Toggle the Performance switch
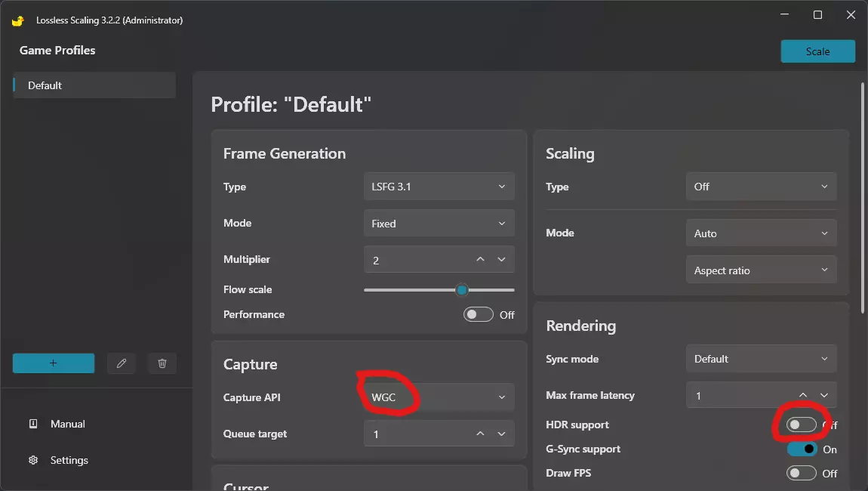This screenshot has height=491, width=868. 478,314
